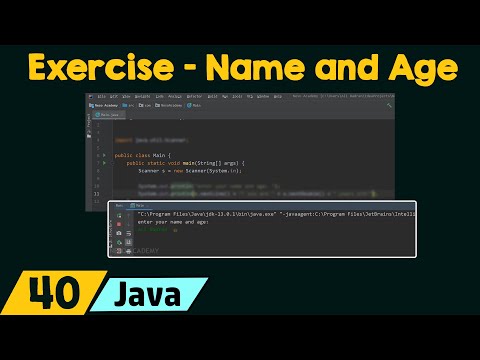Toggle soft-wrap icon in Run console
Screen dimensions: 480x360
tap(128, 233)
